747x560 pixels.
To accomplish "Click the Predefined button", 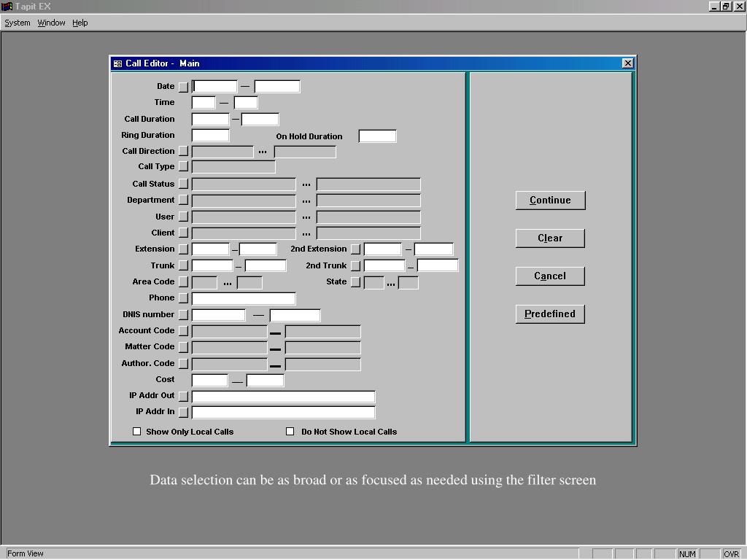I will point(550,314).
